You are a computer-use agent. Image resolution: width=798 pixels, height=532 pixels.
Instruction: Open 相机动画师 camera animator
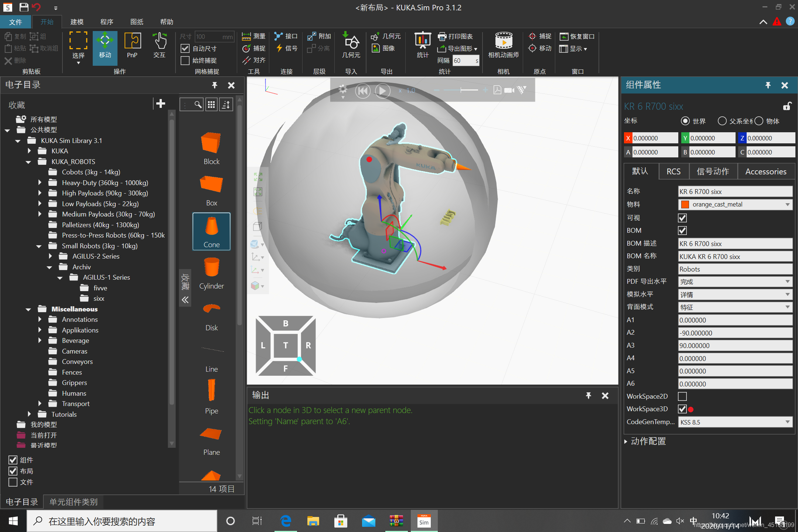tap(503, 46)
